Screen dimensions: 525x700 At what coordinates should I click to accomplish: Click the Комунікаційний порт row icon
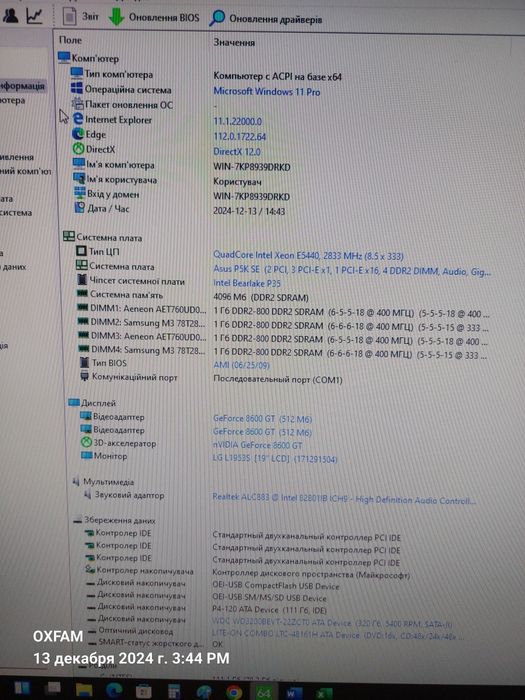[84, 376]
